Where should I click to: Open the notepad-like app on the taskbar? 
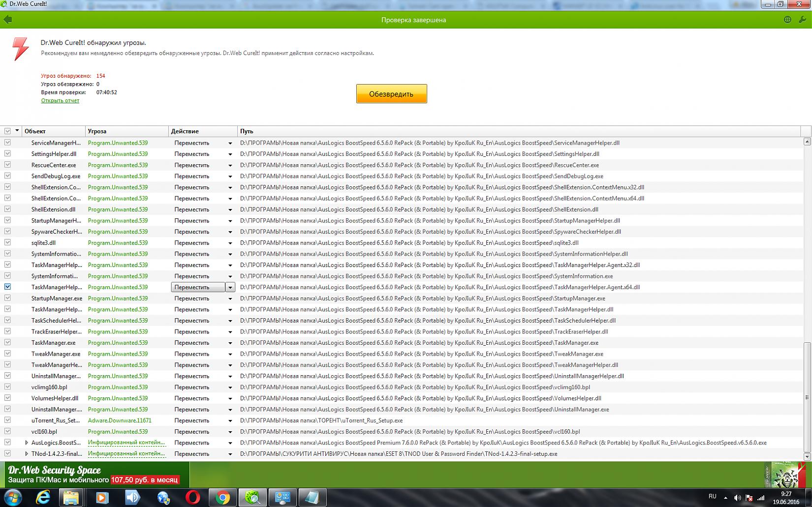pos(313,498)
